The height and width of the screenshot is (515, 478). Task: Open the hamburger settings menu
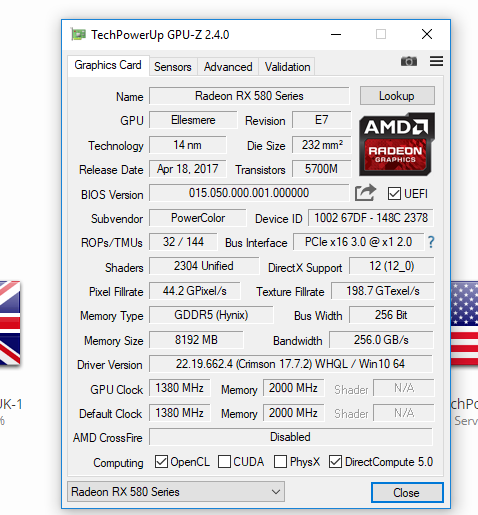(436, 61)
